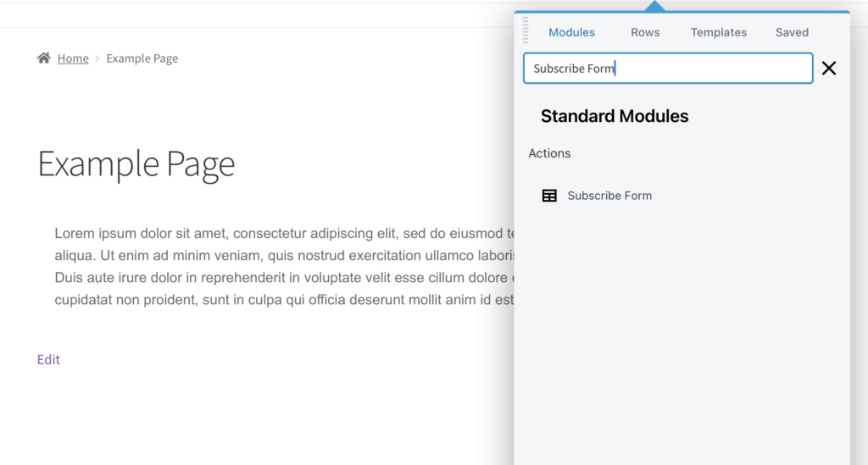Click the Example Page breadcrumb text
Viewport: 868px width, 465px height.
point(142,58)
